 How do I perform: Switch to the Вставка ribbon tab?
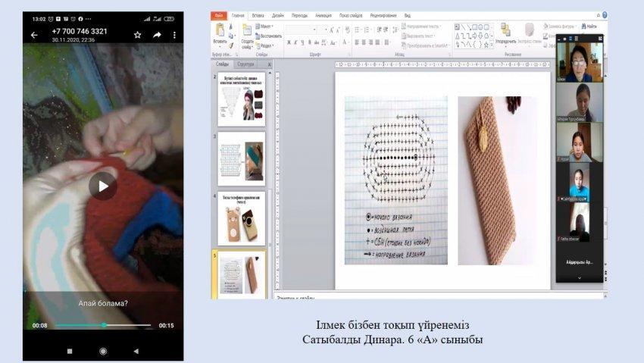(258, 16)
